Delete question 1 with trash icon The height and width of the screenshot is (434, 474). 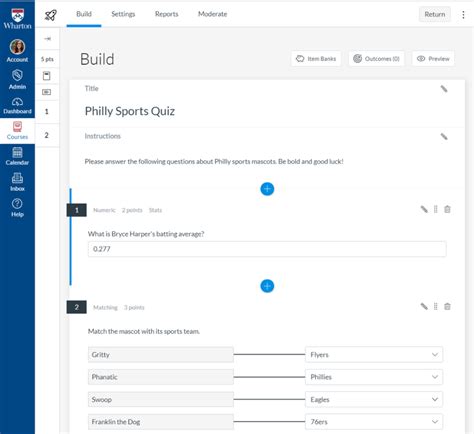pyautogui.click(x=447, y=209)
